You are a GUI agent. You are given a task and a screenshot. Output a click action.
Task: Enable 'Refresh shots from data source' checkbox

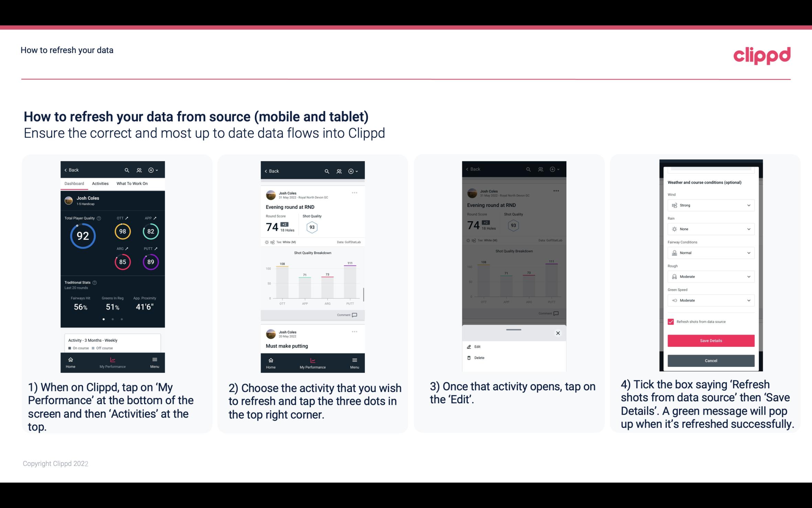[x=671, y=321]
